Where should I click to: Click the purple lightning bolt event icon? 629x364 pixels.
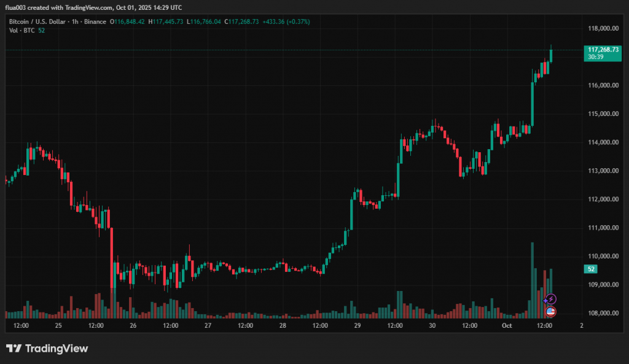(x=550, y=299)
